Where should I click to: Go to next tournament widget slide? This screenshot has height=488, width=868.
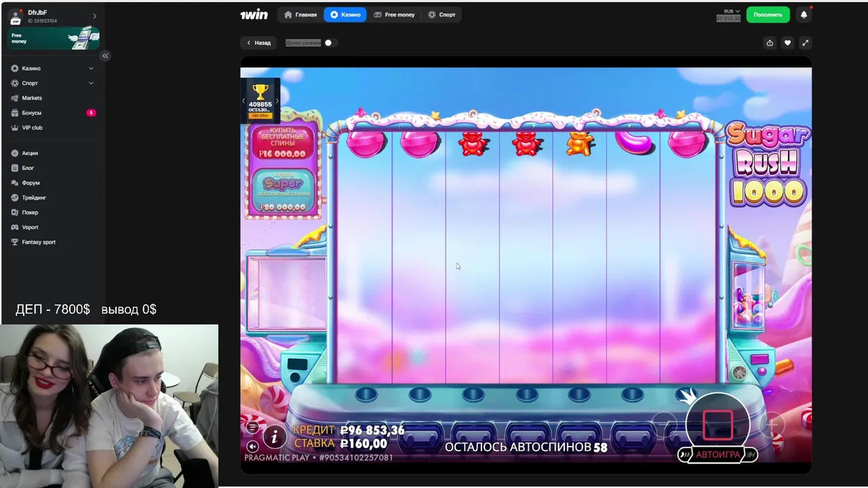(277, 101)
